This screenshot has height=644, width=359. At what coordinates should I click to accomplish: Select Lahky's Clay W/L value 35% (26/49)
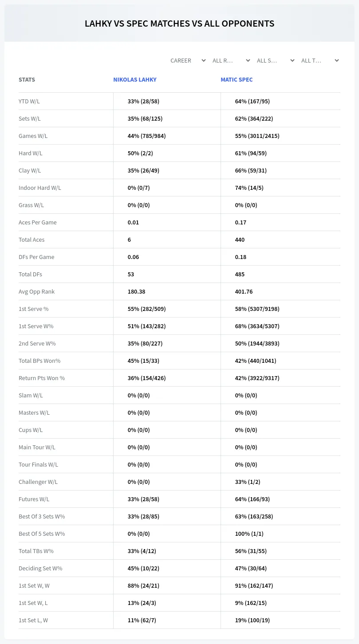[143, 170]
